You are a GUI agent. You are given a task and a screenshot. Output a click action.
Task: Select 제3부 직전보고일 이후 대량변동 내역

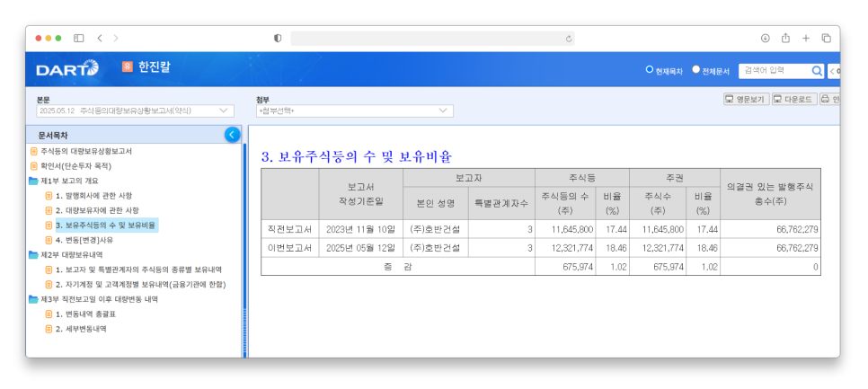100,299
